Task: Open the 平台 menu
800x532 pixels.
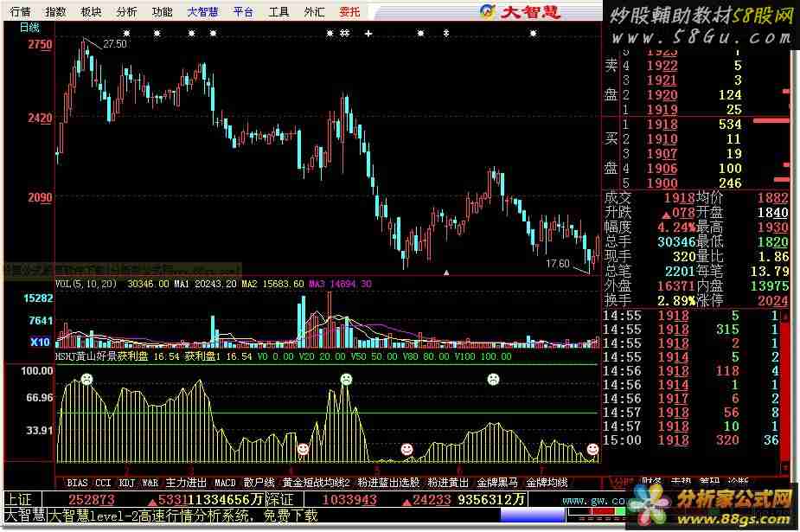Action: 243,12
